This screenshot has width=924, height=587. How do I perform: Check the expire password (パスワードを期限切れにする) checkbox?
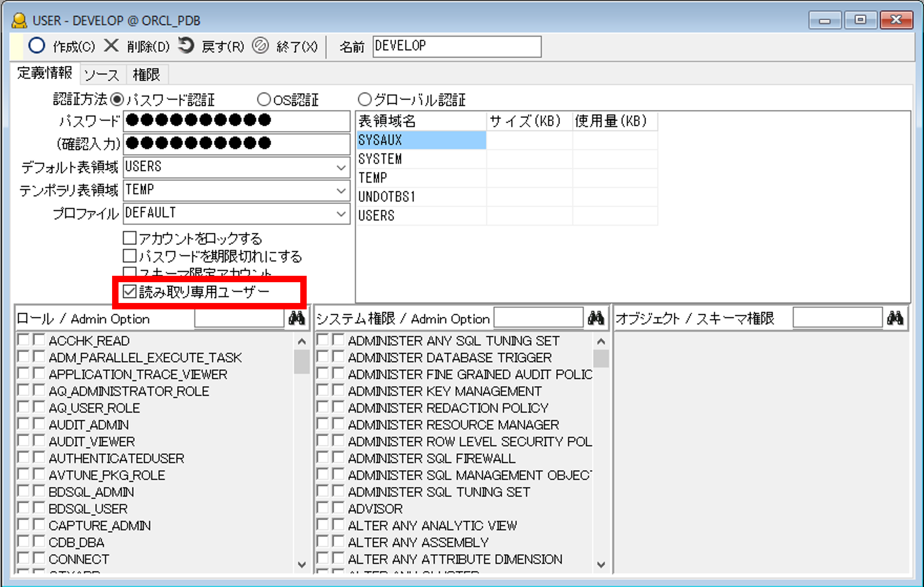point(130,256)
